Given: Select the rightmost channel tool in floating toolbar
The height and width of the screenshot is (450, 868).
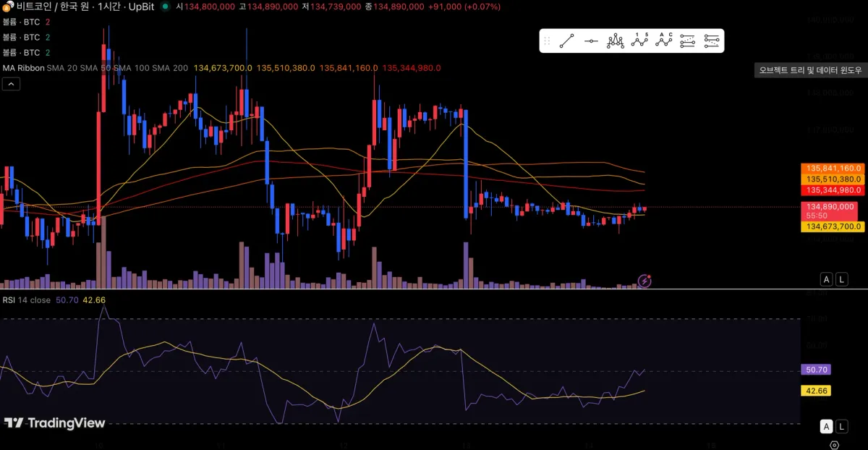Looking at the screenshot, I should point(712,41).
